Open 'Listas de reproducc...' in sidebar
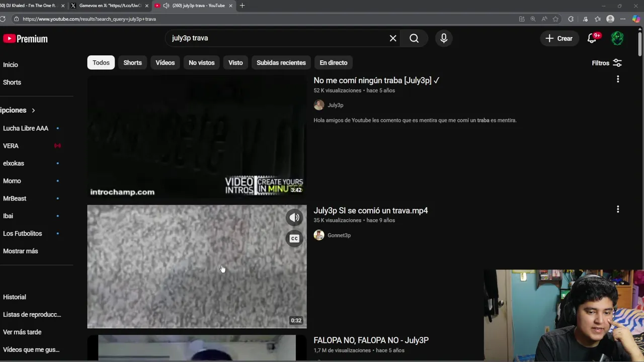This screenshot has width=644, height=362. pyautogui.click(x=32, y=315)
